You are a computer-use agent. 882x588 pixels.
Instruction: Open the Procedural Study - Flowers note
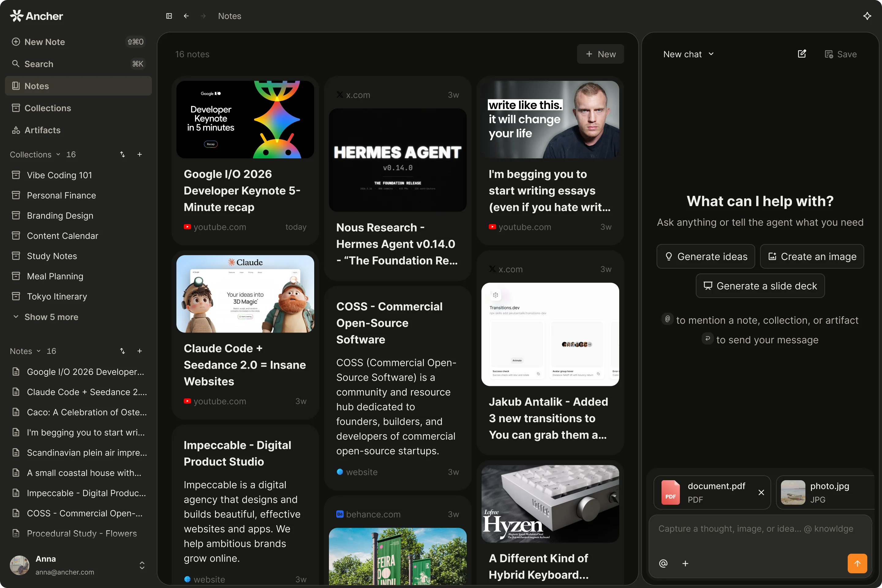coord(78,534)
